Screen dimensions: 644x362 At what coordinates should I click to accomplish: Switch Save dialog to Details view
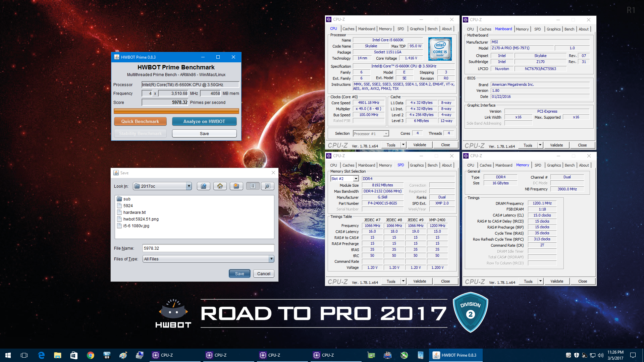pos(268,186)
